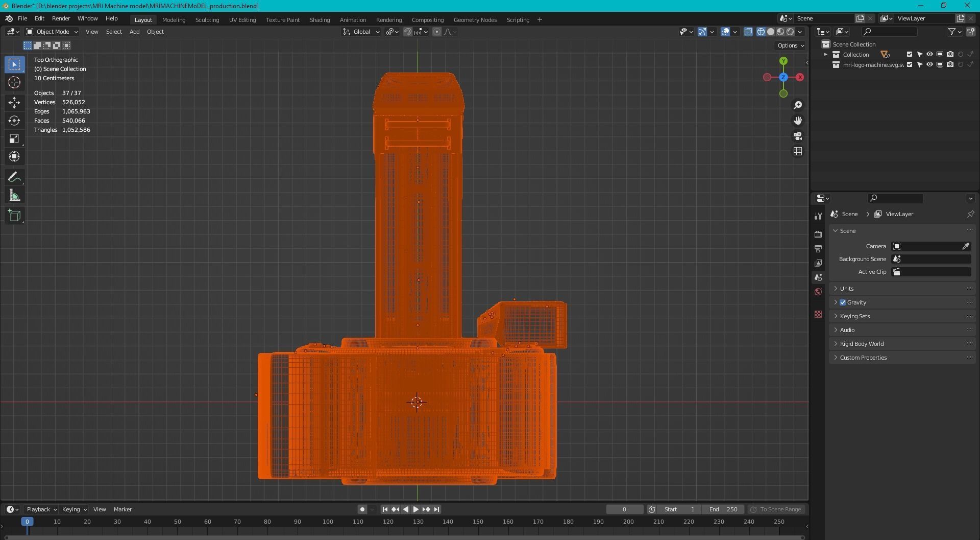Switch to rendered viewport shading
The width and height of the screenshot is (980, 540).
point(790,32)
